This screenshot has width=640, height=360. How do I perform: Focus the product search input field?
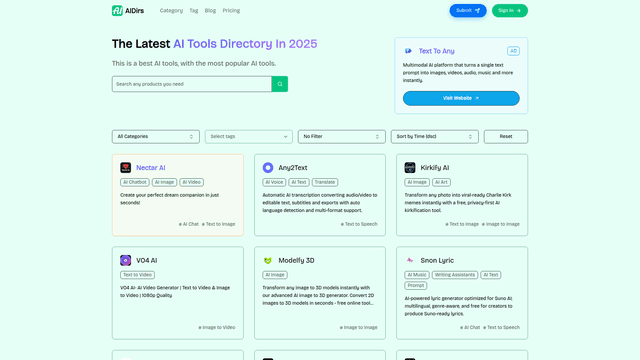pyautogui.click(x=192, y=84)
